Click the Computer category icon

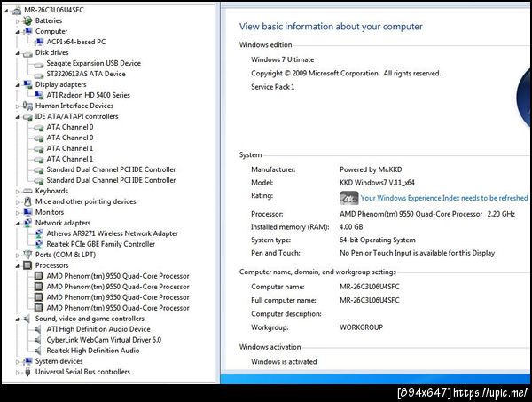tap(27, 31)
